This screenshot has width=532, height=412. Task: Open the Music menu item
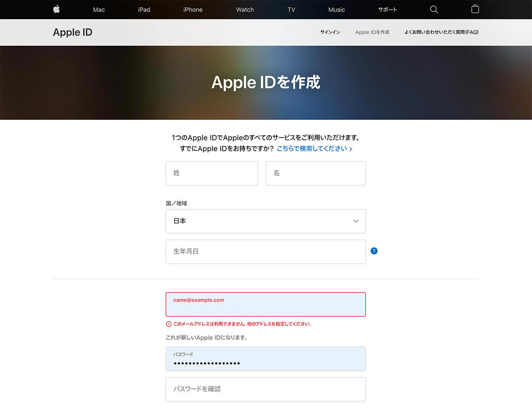pos(336,10)
